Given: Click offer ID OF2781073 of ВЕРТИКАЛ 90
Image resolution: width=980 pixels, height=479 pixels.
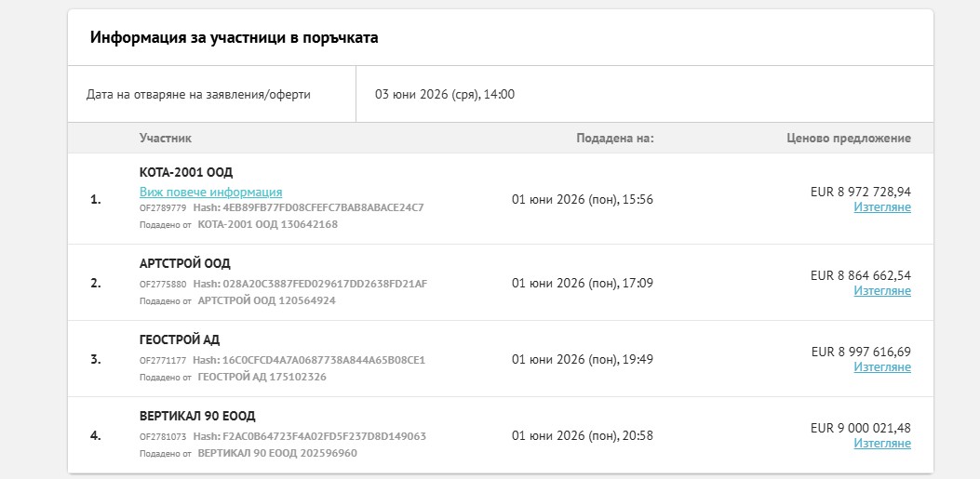Looking at the screenshot, I should [x=163, y=436].
